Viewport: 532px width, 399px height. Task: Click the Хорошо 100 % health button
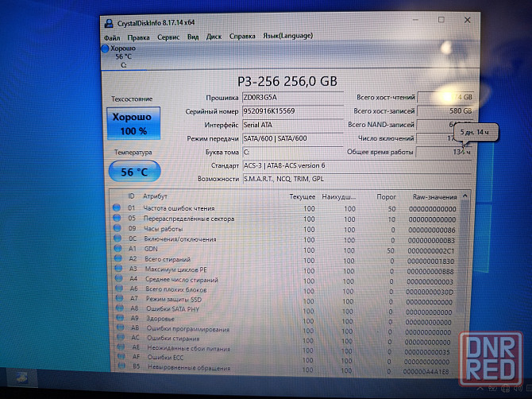point(133,124)
